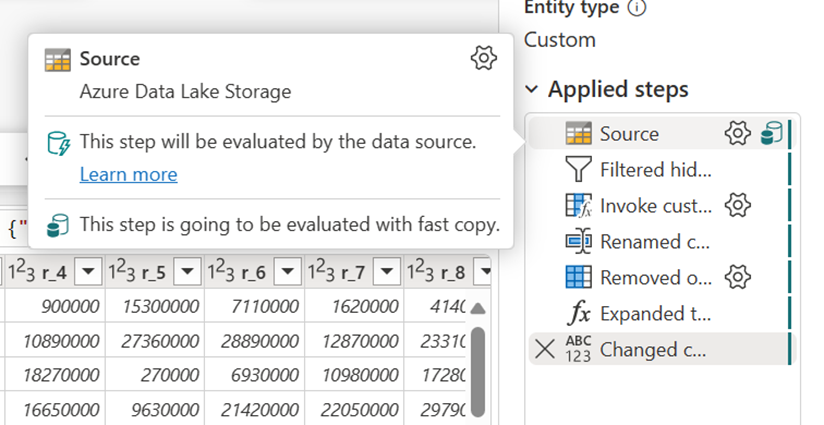824x425 pixels.
Task: Click the Learn more link
Action: pyautogui.click(x=129, y=174)
